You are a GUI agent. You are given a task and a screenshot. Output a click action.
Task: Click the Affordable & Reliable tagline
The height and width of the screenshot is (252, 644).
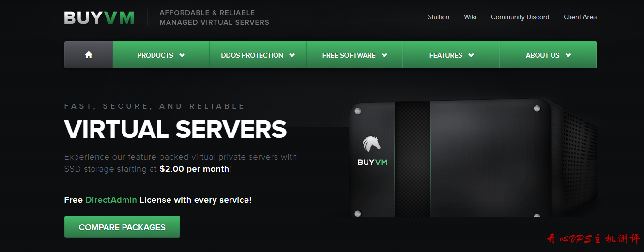tap(214, 17)
